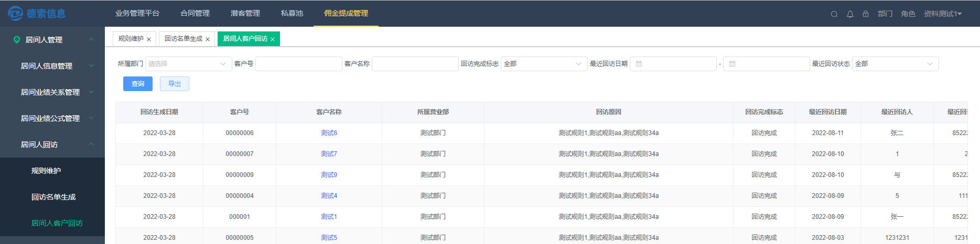Switch to the 规则维护 tab
This screenshot has height=244, width=980.
pyautogui.click(x=131, y=39)
